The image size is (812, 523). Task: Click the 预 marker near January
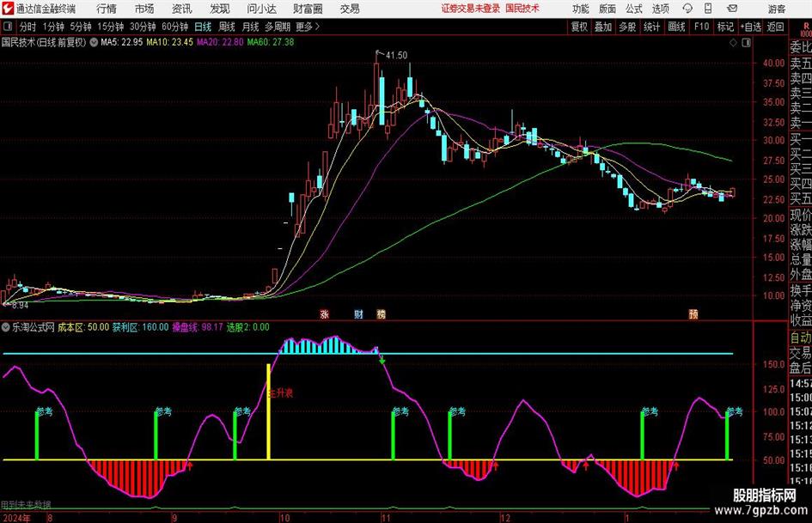pyautogui.click(x=693, y=313)
